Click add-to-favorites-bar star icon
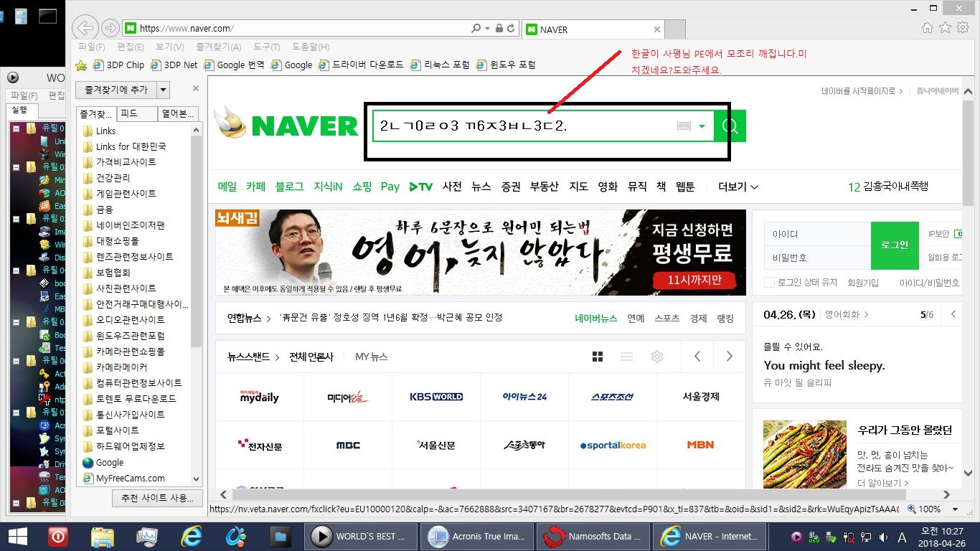Viewport: 980px width, 551px height. 81,65
